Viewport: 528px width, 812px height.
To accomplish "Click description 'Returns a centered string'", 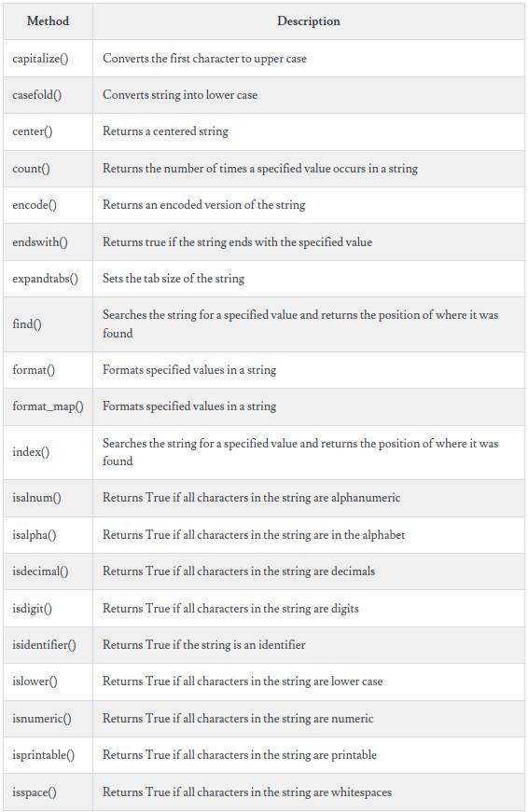I will (x=165, y=131).
